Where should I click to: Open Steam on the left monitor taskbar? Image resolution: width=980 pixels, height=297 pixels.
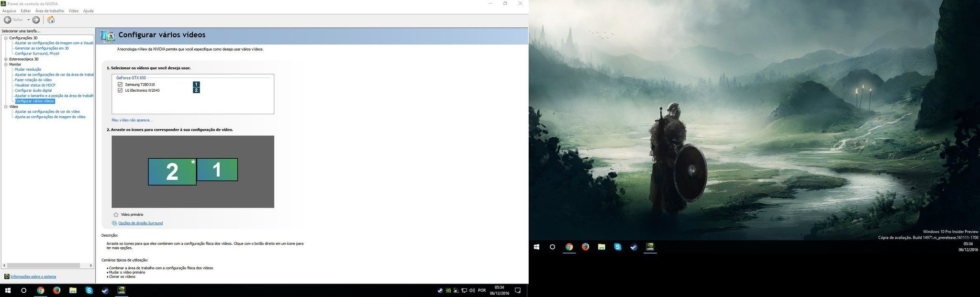(x=105, y=290)
